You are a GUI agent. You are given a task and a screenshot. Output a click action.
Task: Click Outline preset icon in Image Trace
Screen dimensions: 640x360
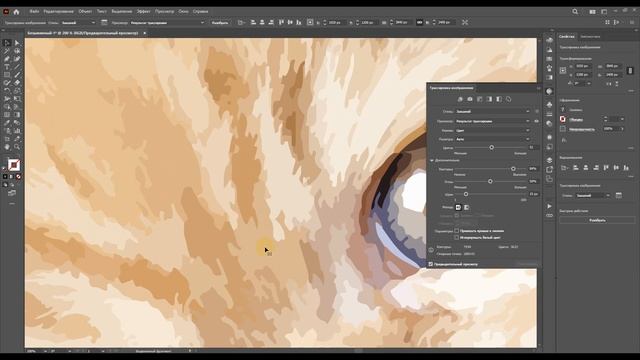click(x=509, y=99)
